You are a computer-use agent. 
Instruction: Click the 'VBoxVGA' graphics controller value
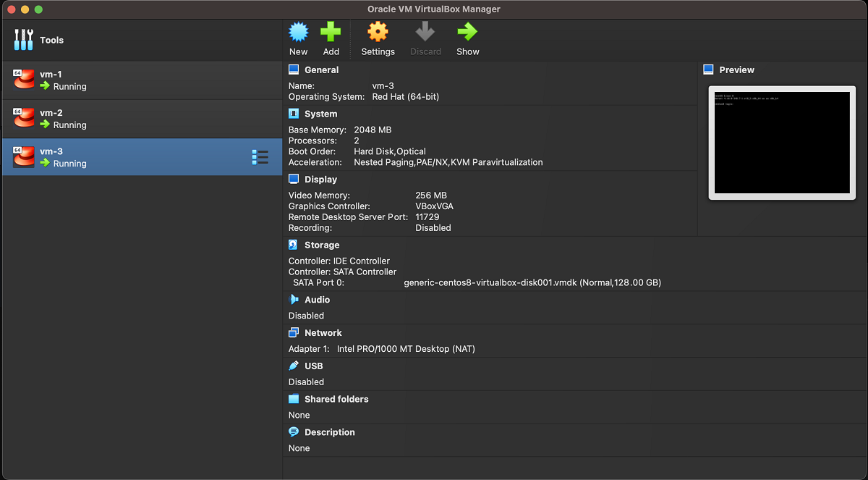coord(435,206)
